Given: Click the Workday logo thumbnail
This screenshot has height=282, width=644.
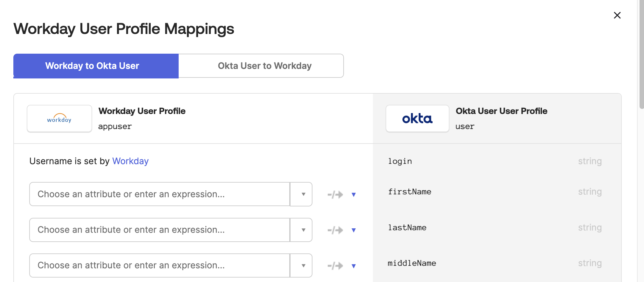Looking at the screenshot, I should 59,118.
